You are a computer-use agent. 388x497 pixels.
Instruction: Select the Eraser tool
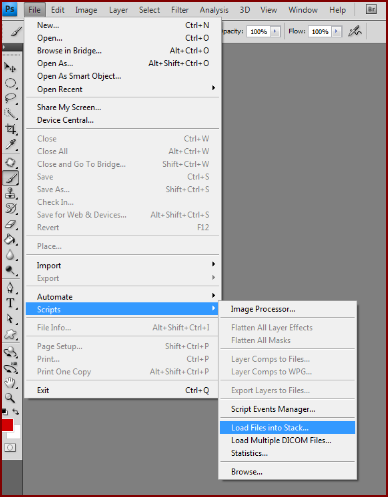(x=10, y=224)
